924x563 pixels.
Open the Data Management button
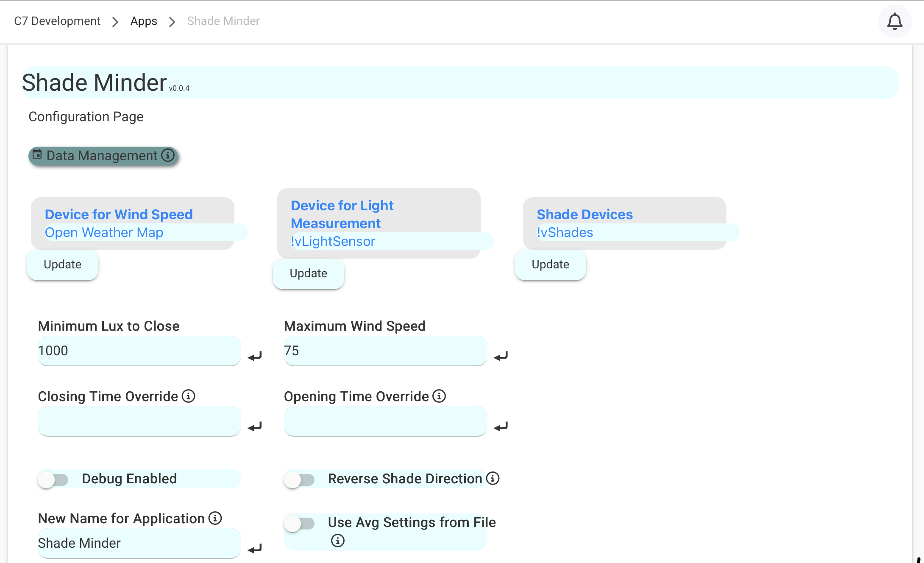point(101,156)
